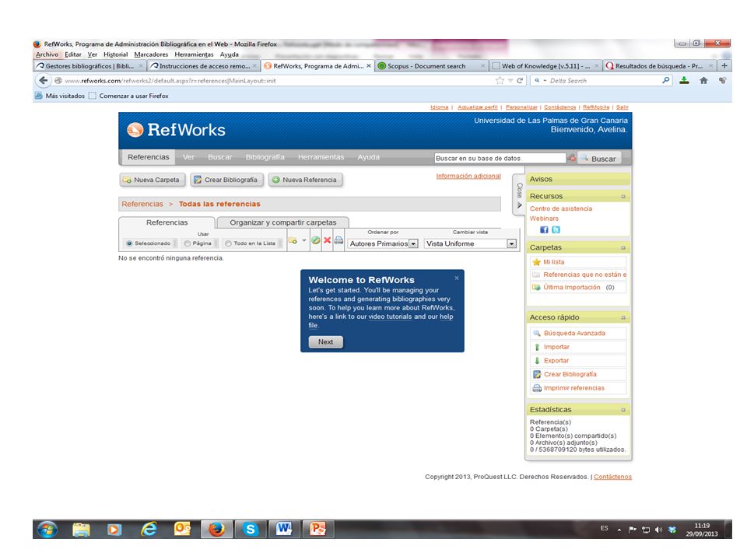This screenshot has width=747, height=560.
Task: Open Skype from the taskbar
Action: [250, 529]
